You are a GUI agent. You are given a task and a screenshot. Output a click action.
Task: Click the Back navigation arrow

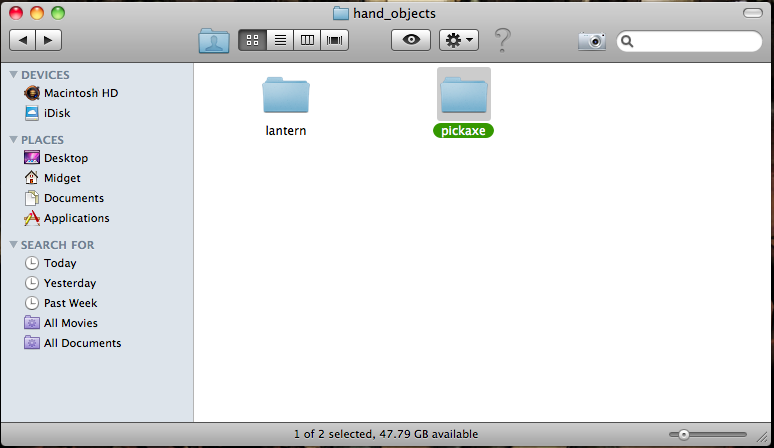23,40
